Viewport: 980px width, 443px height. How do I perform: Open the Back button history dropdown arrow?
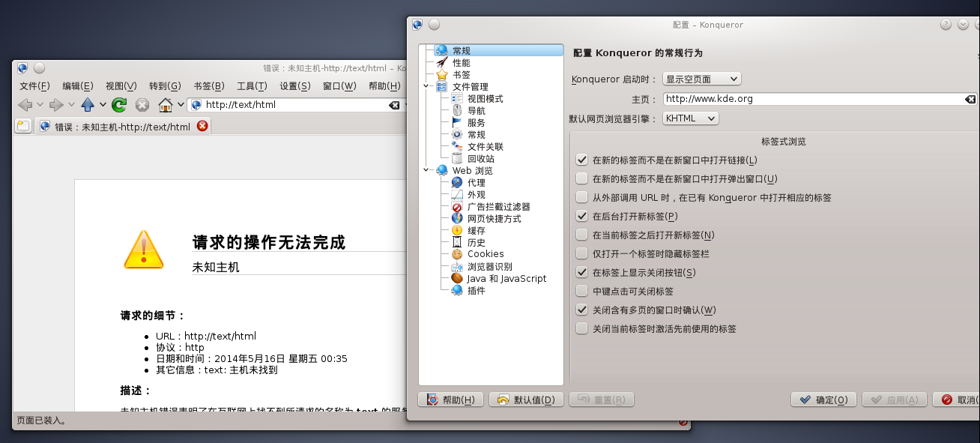coord(40,105)
